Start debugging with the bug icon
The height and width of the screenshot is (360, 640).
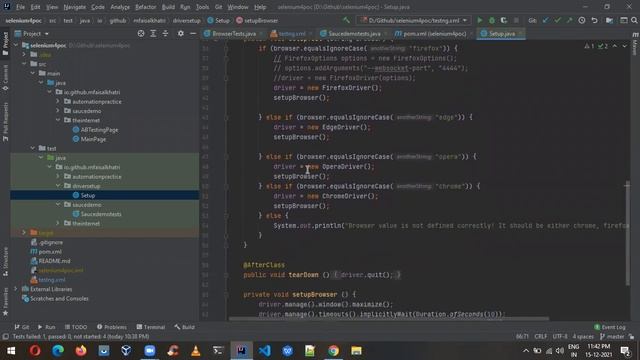[x=492, y=20]
